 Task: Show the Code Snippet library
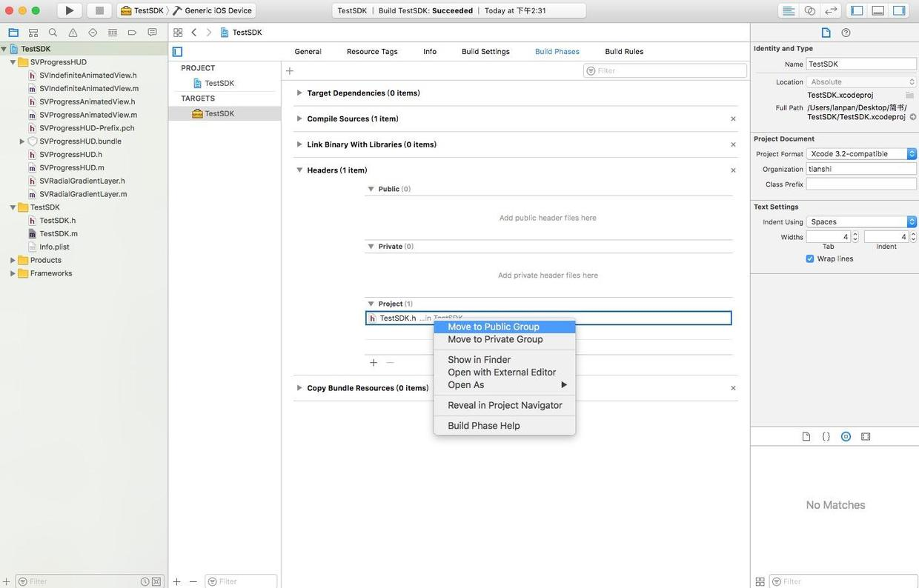coord(826,437)
